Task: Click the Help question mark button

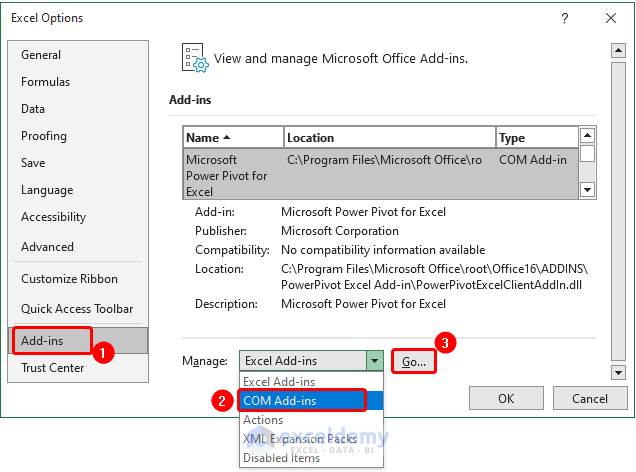Action: coord(565,18)
